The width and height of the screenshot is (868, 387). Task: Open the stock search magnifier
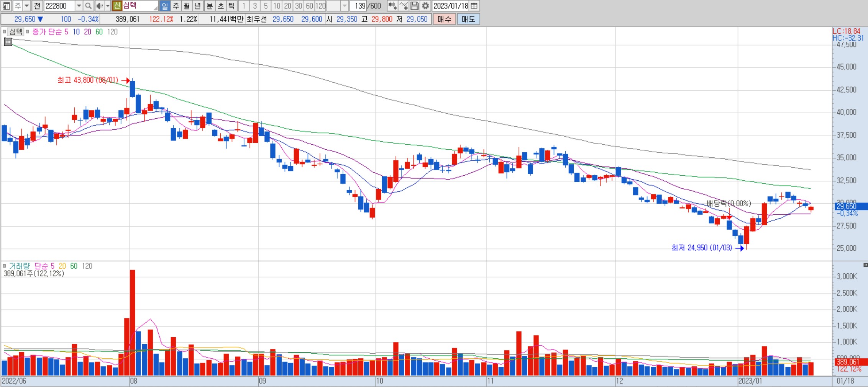pyautogui.click(x=88, y=6)
